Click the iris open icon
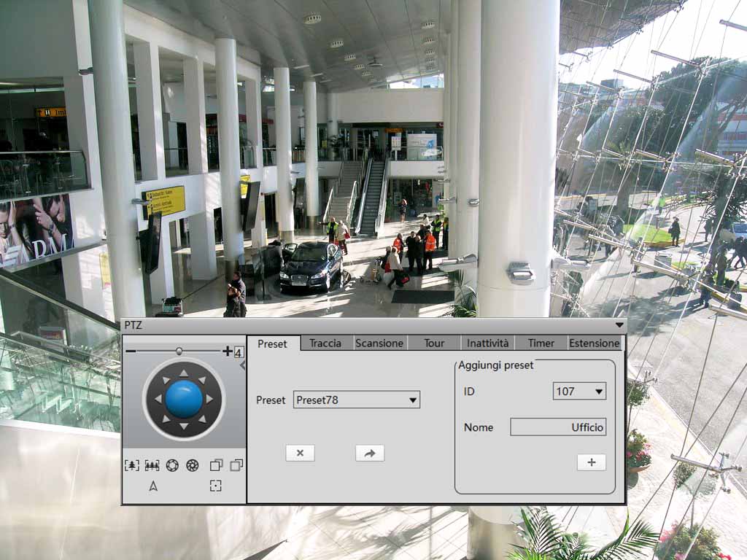Viewport: 747px width, 560px height. pos(172,465)
